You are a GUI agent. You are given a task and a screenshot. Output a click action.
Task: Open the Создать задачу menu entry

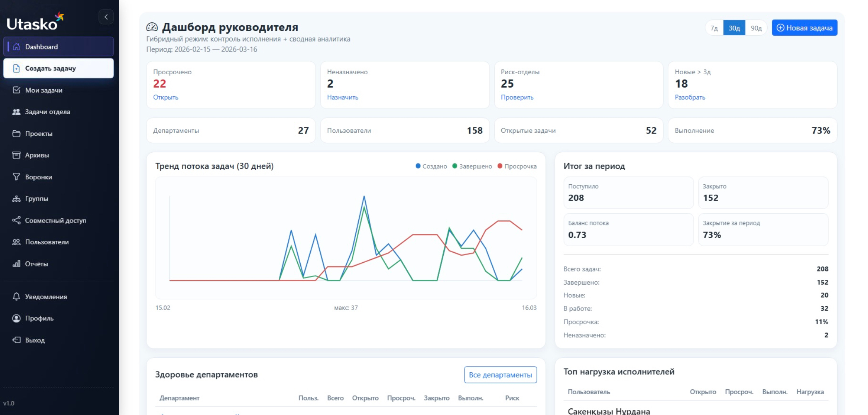(x=50, y=68)
